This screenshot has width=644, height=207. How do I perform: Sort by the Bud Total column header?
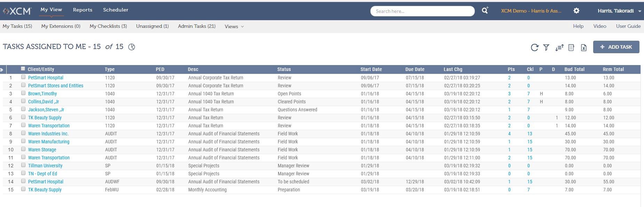point(574,69)
